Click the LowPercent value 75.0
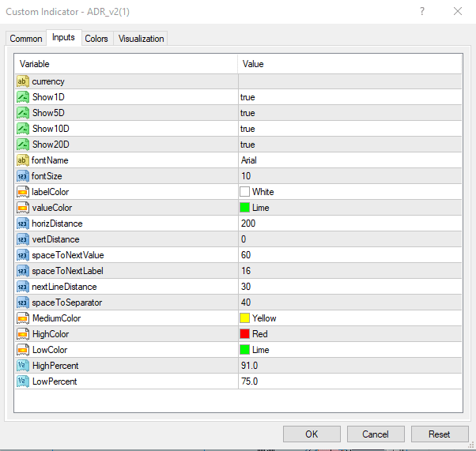Viewport: 476px width, 451px height. click(249, 381)
